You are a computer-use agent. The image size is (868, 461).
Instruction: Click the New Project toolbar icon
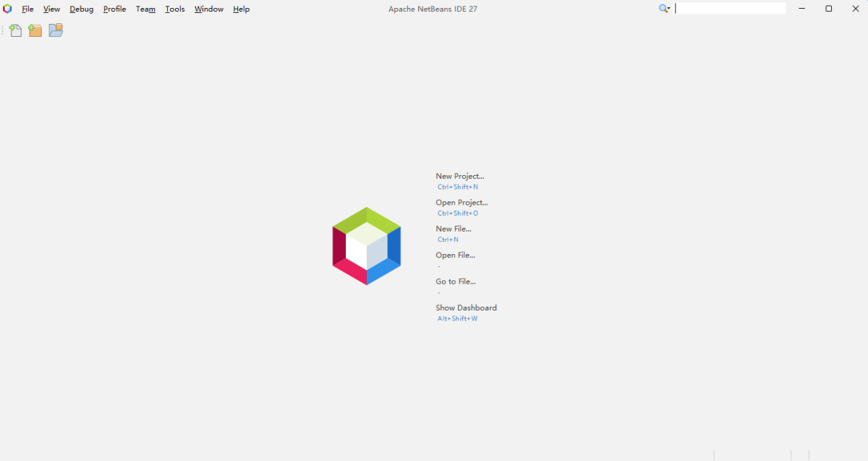[x=35, y=30]
